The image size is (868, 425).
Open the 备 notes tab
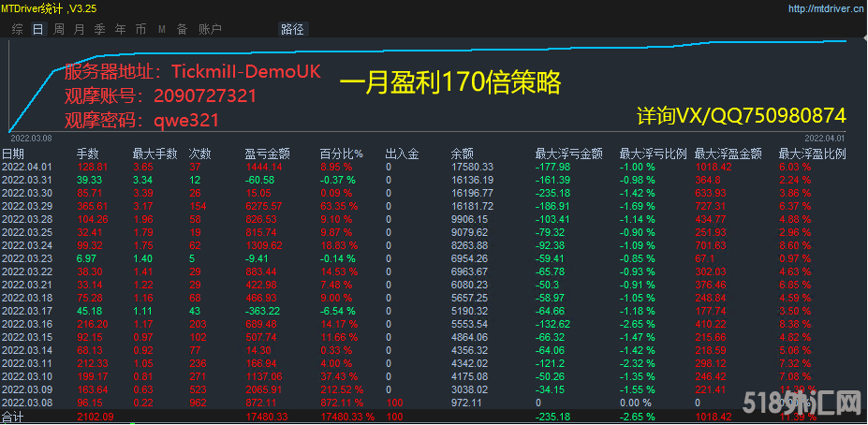click(x=182, y=29)
